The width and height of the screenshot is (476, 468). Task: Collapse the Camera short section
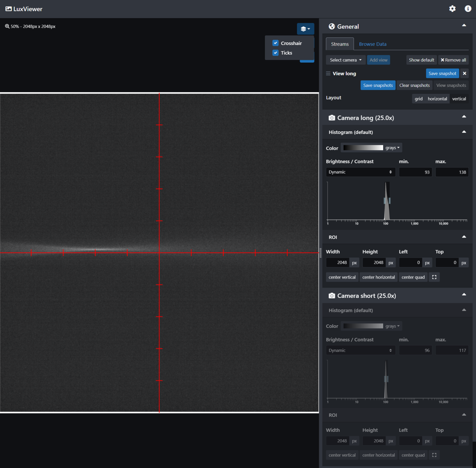click(x=464, y=295)
